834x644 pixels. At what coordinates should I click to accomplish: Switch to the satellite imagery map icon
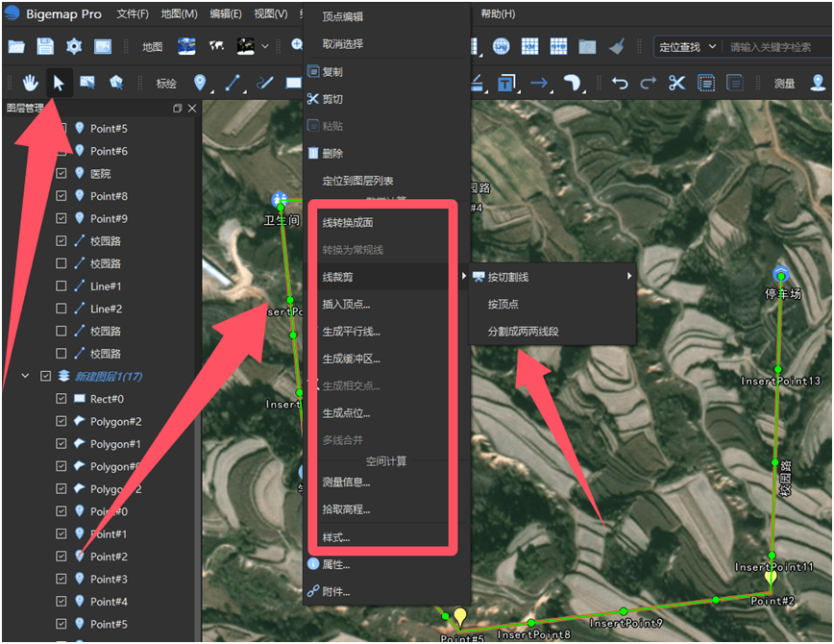186,47
